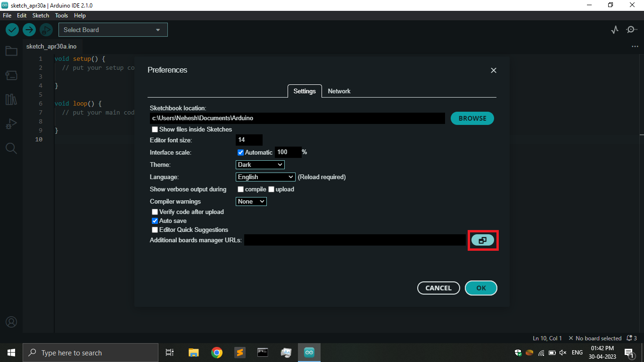Viewport: 644px width, 362px height.
Task: Open the Theme dropdown
Action: point(260,165)
